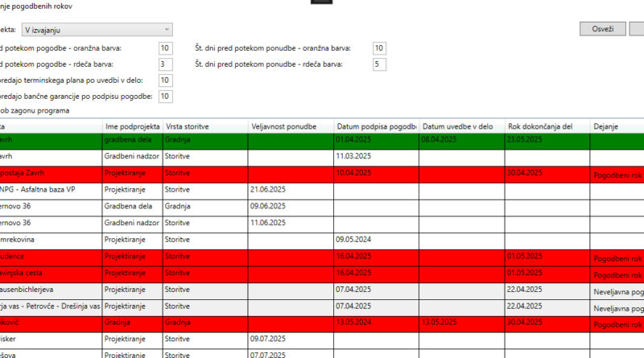Viewport: 644px width, 358px height.
Task: Select the date cell '08.04.2025'
Action: point(462,142)
